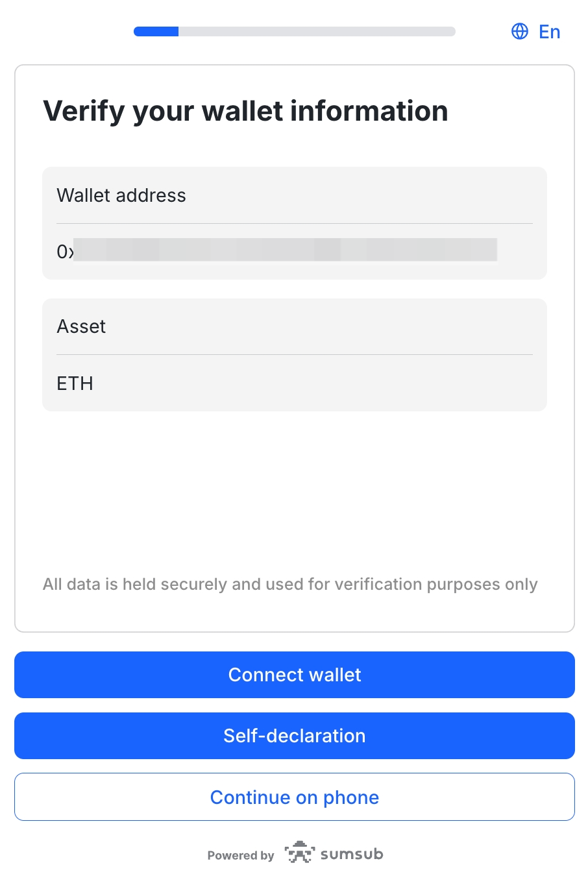Screen dimensions: 588x874
Task: Open the "En" language selector
Action: (549, 32)
